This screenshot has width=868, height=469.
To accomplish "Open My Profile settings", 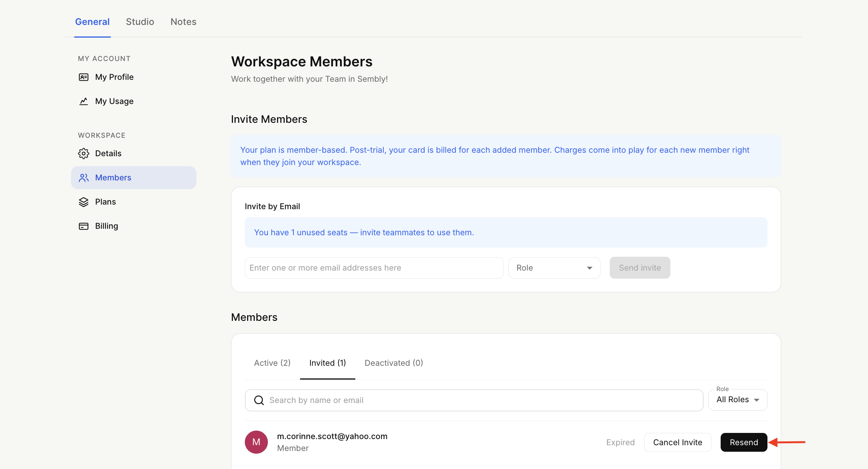I will click(x=134, y=77).
